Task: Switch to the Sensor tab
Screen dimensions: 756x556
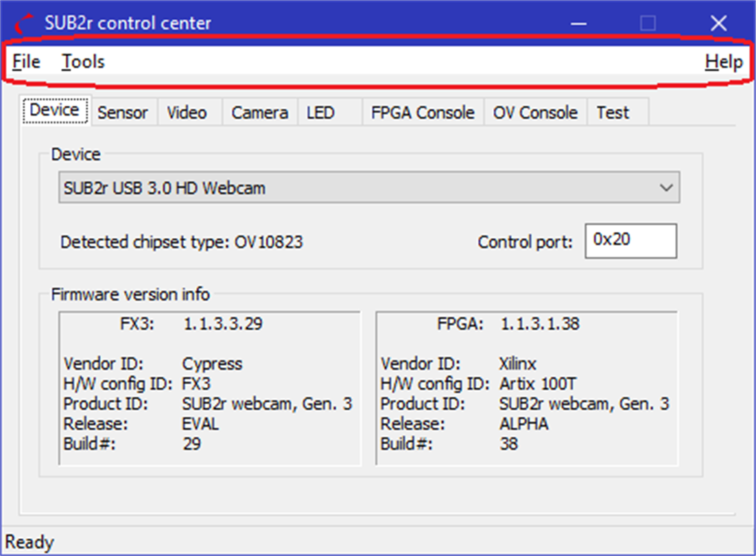Action: (123, 113)
